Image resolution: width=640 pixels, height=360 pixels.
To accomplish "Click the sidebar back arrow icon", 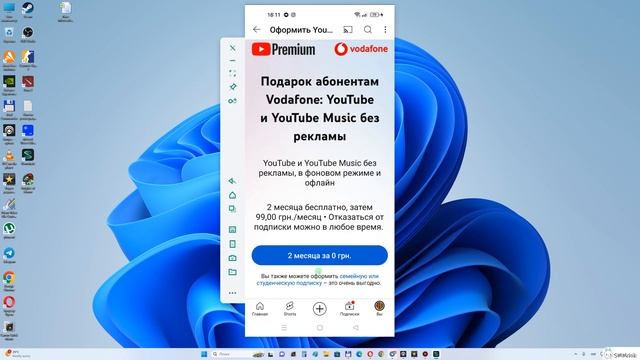I will (232, 181).
